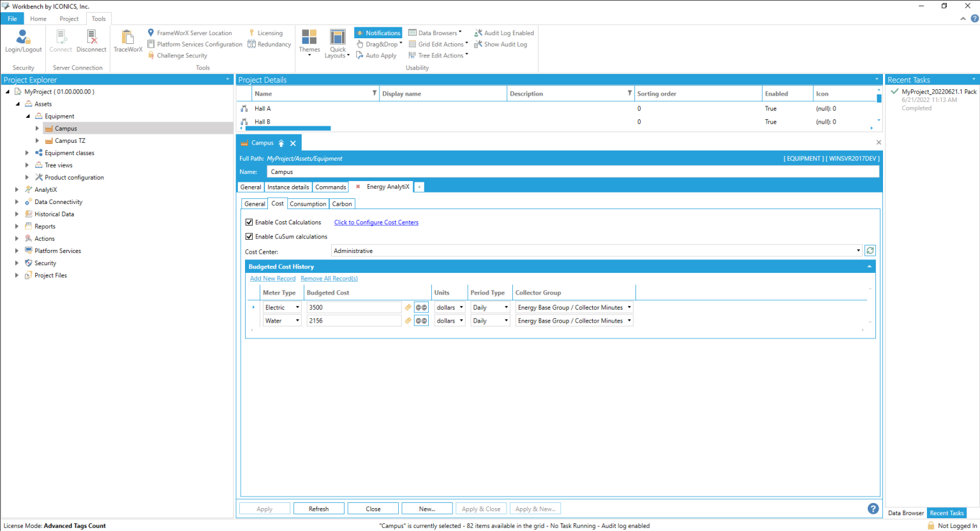Select the Hall A grid row
980x531 pixels.
(558, 108)
